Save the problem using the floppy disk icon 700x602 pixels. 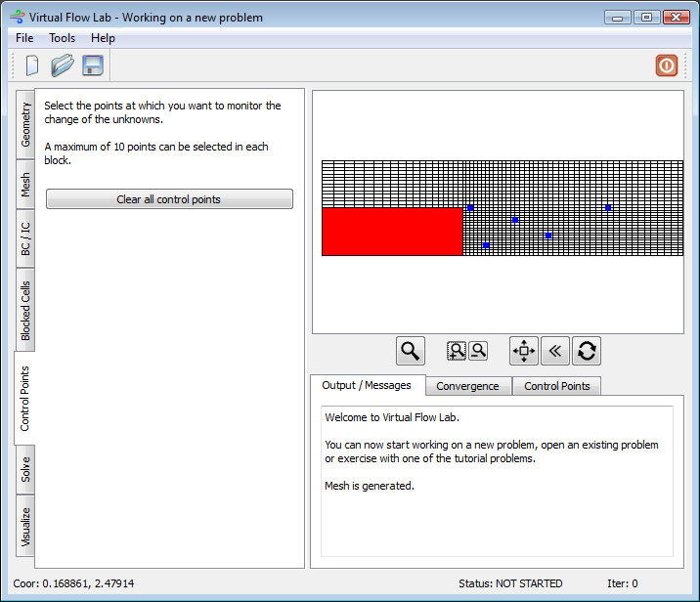pyautogui.click(x=93, y=65)
